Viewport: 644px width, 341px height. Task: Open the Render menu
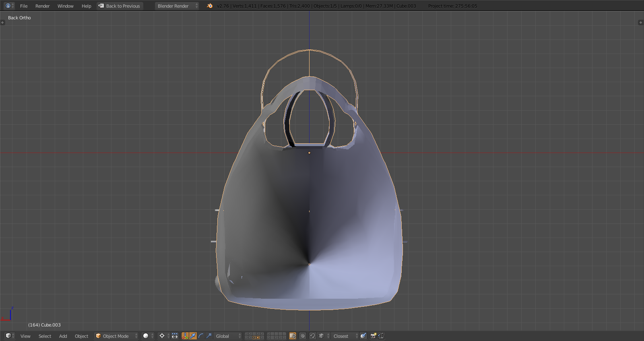click(42, 6)
